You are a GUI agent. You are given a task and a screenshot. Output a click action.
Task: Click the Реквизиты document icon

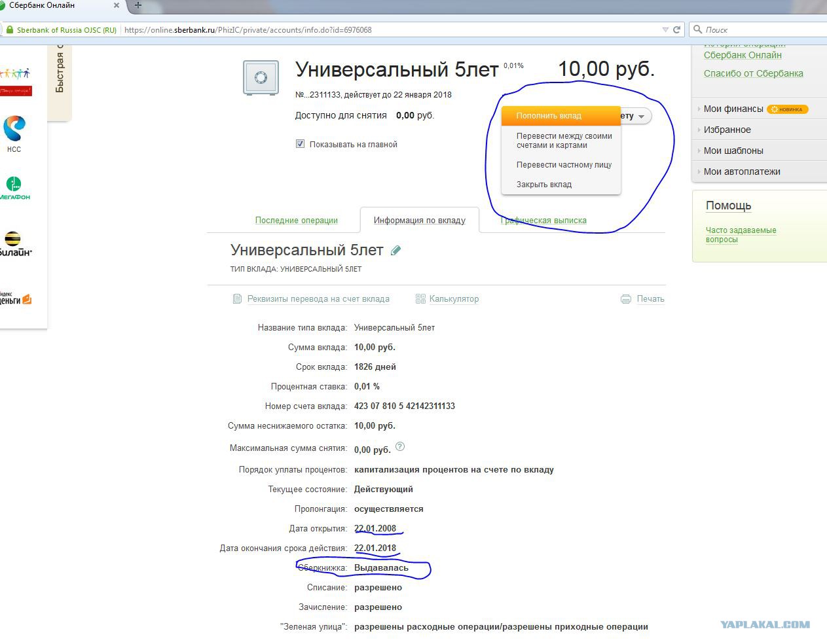237,299
